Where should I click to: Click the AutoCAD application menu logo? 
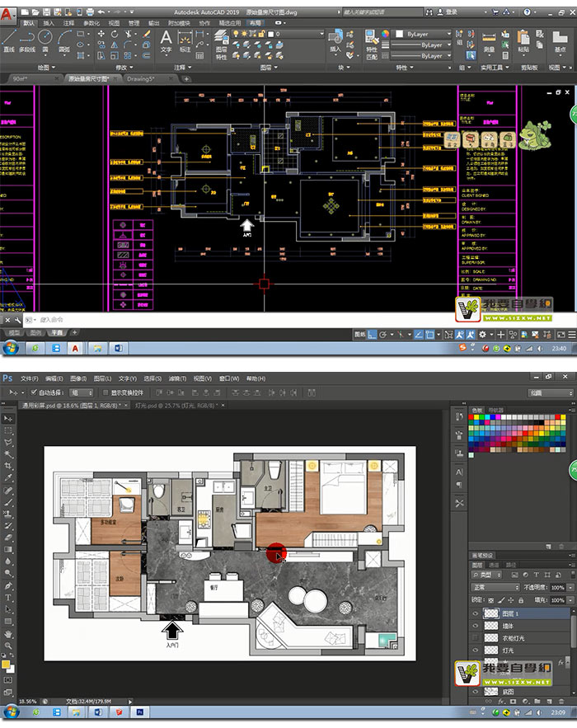7,14
